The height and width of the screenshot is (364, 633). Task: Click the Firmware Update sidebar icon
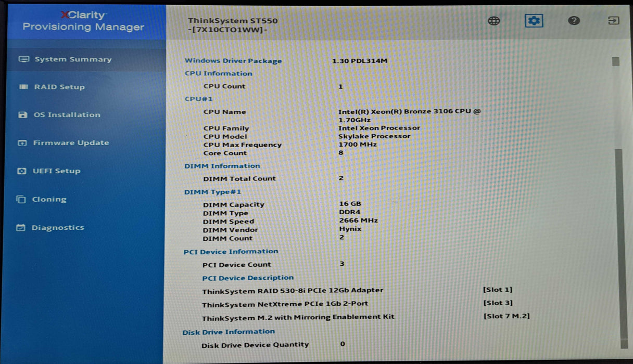pyautogui.click(x=22, y=143)
